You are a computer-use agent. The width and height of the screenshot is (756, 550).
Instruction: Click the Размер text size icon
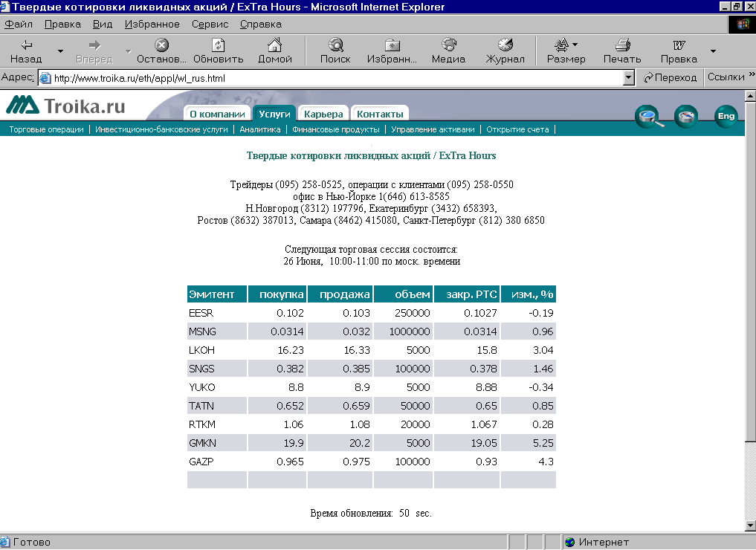click(x=561, y=45)
